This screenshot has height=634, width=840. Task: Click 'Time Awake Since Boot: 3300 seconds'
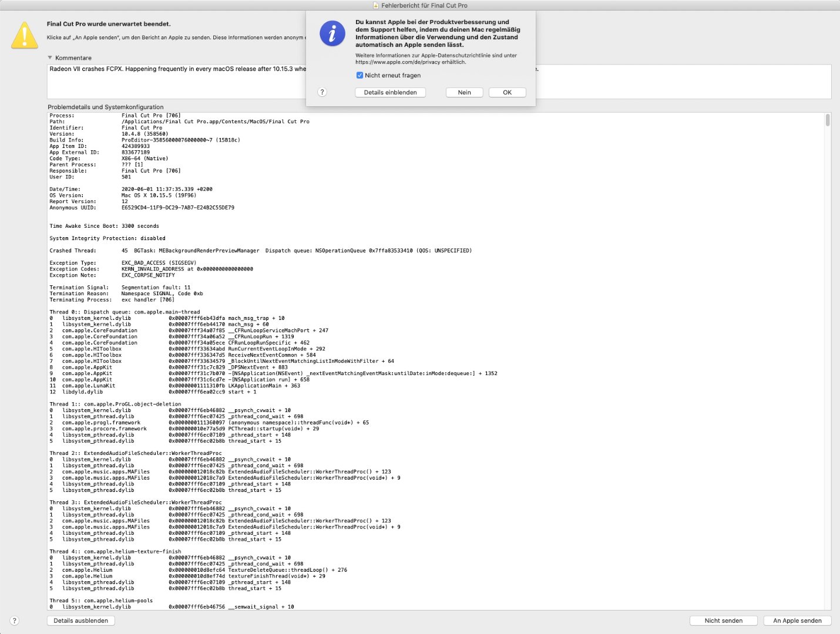click(x=104, y=226)
